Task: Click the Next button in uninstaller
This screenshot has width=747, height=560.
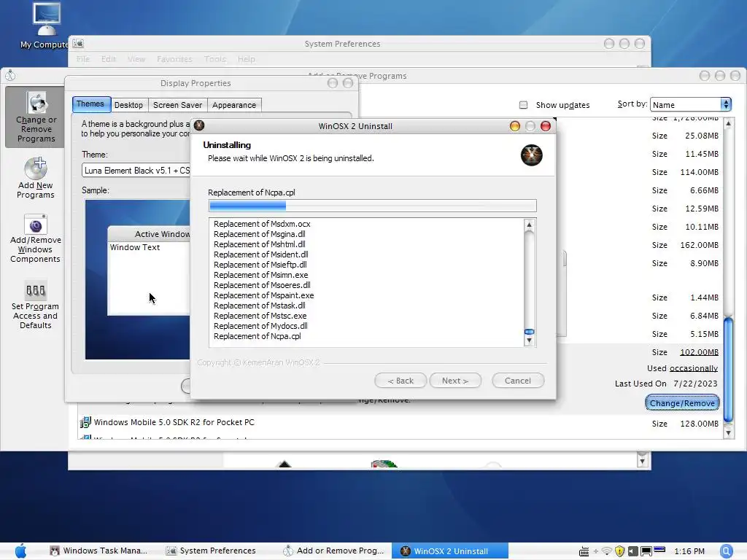Action: pos(455,381)
